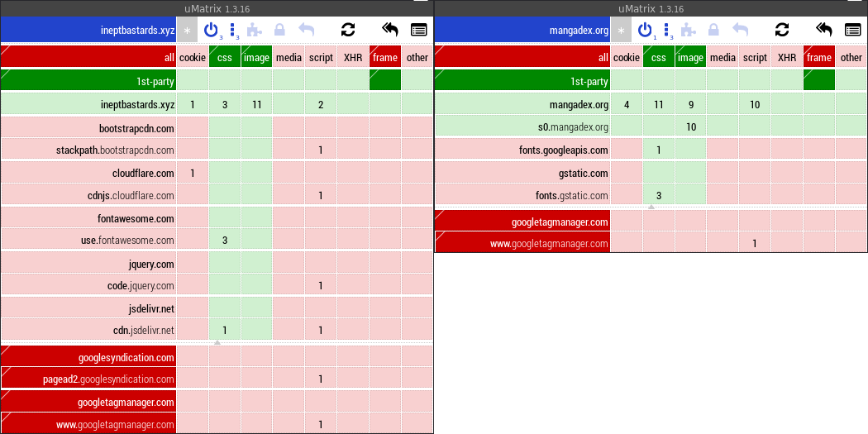Image resolution: width=868 pixels, height=434 pixels.
Task: Toggle 'frame' column header in ineptbastards.xyz panel
Action: [x=385, y=57]
